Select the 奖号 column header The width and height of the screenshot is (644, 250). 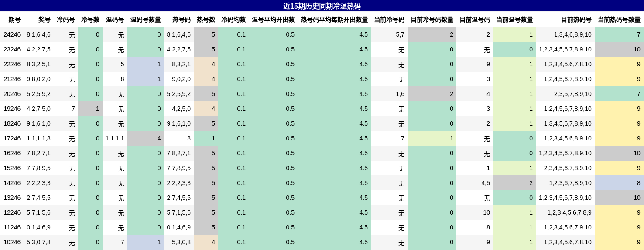click(x=45, y=20)
